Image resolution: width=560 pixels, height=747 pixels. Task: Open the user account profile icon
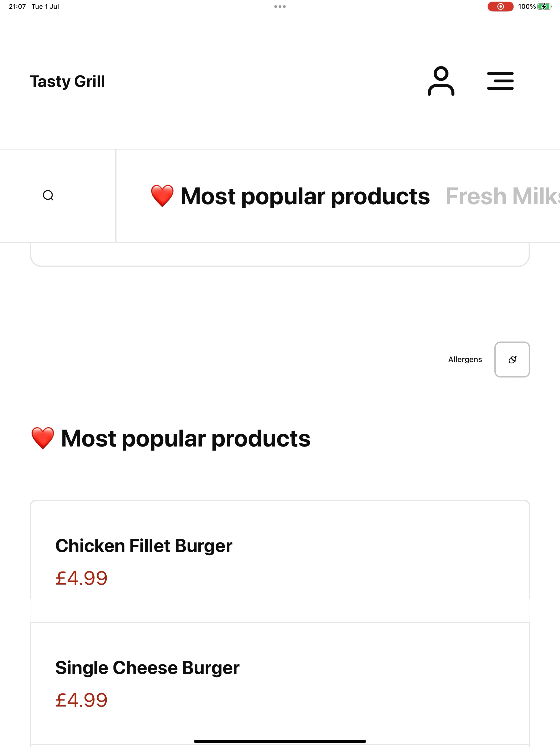pos(441,81)
